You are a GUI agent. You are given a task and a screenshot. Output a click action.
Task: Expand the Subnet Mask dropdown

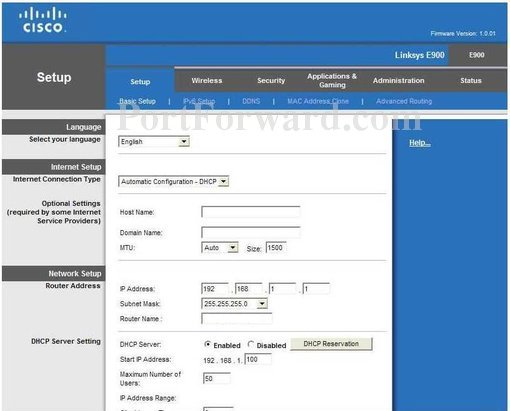pyautogui.click(x=234, y=304)
